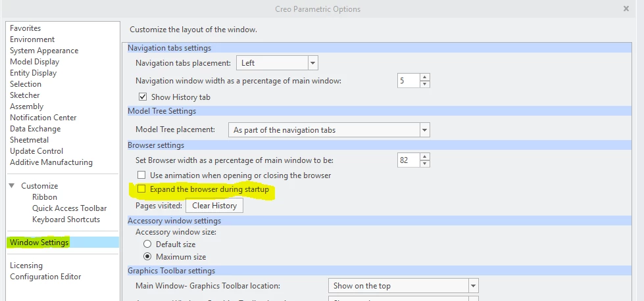Open Ribbon customization page
Image resolution: width=644 pixels, height=301 pixels.
tap(45, 197)
